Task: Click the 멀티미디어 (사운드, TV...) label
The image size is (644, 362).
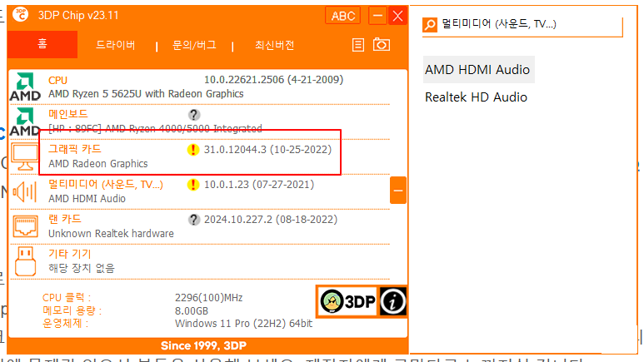Action: click(106, 184)
